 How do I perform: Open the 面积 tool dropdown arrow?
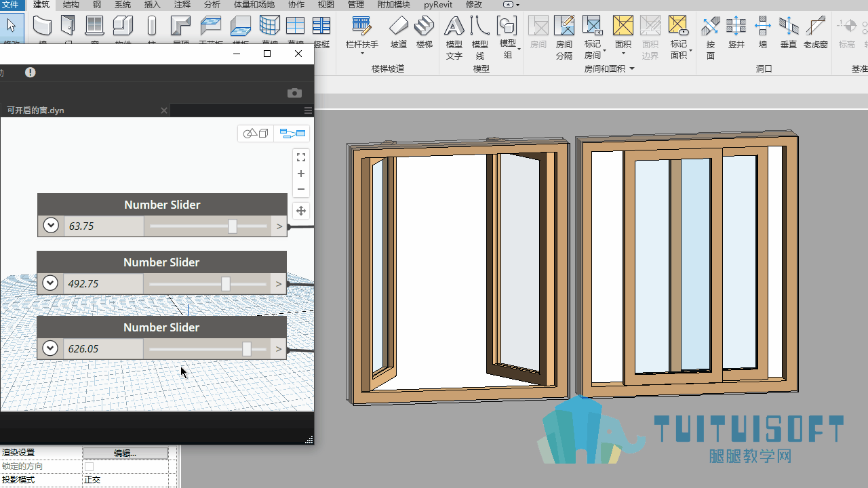tap(623, 54)
